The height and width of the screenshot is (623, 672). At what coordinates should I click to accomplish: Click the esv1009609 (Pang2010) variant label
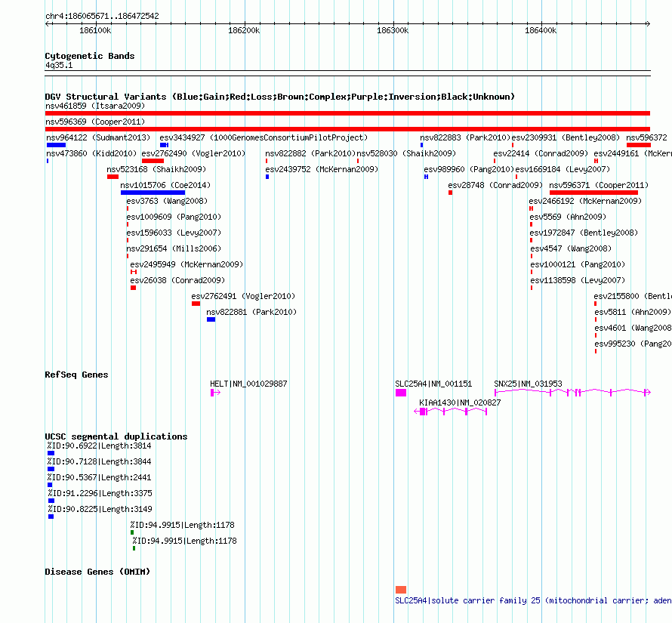point(174,217)
